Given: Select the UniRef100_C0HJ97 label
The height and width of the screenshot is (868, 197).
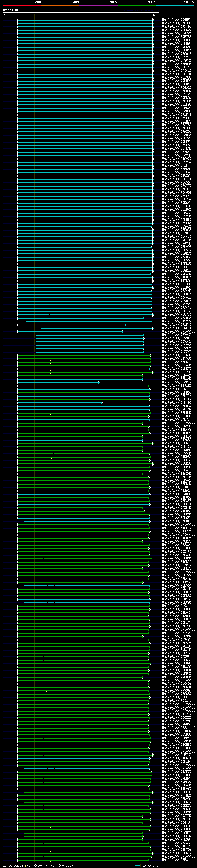Looking at the screenshot, I should pos(177,403).
